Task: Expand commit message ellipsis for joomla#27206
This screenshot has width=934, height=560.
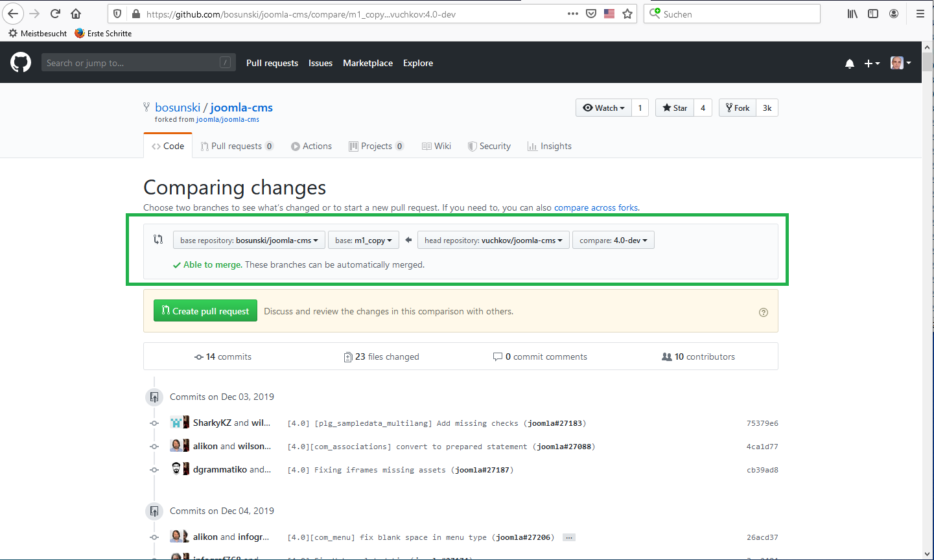Action: pyautogui.click(x=569, y=537)
